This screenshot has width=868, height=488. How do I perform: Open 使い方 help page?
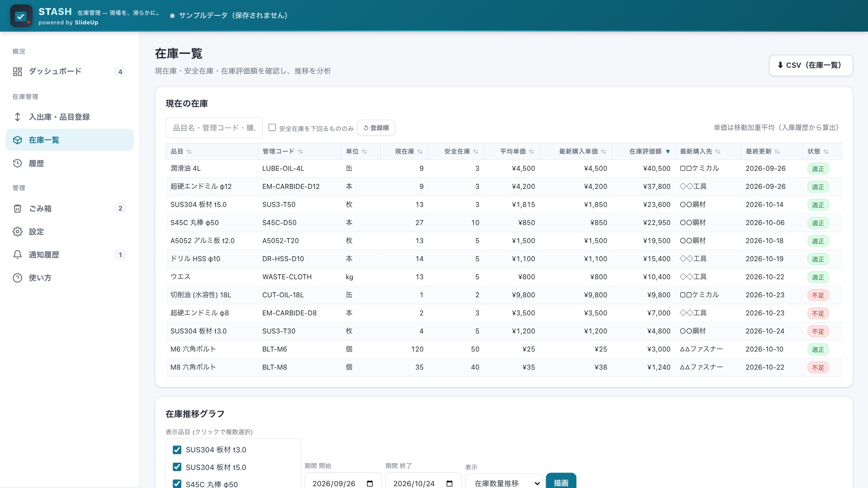click(x=70, y=278)
